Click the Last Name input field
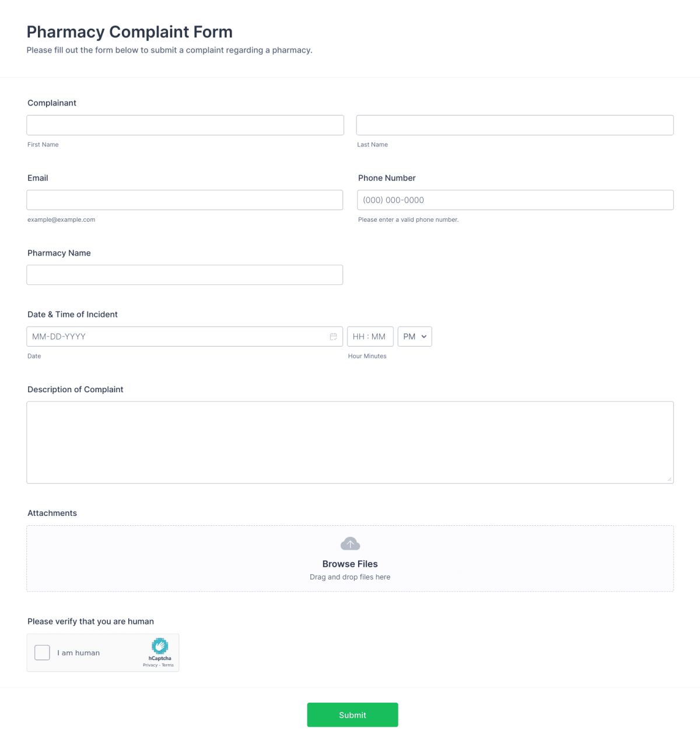 point(514,125)
